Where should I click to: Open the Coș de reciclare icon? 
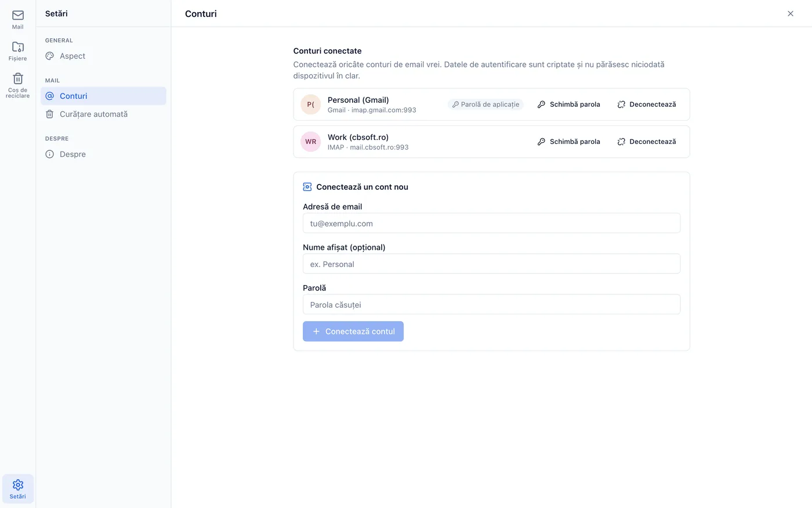[18, 78]
